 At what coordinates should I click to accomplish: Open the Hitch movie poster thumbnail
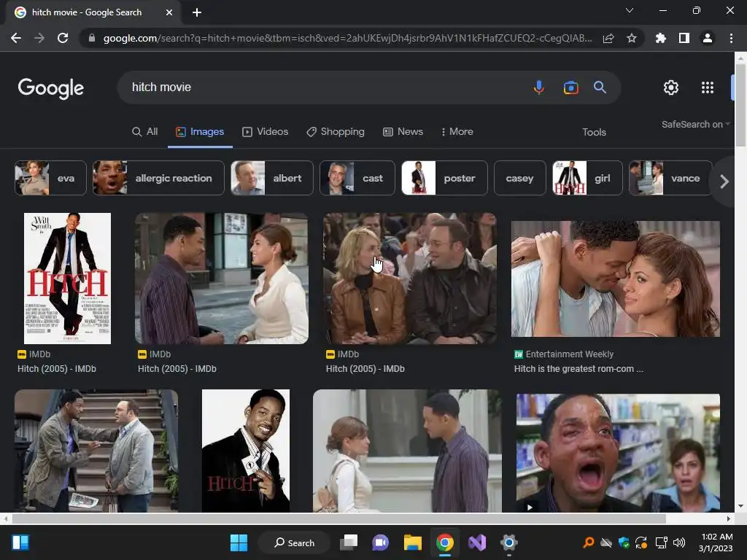pyautogui.click(x=67, y=279)
